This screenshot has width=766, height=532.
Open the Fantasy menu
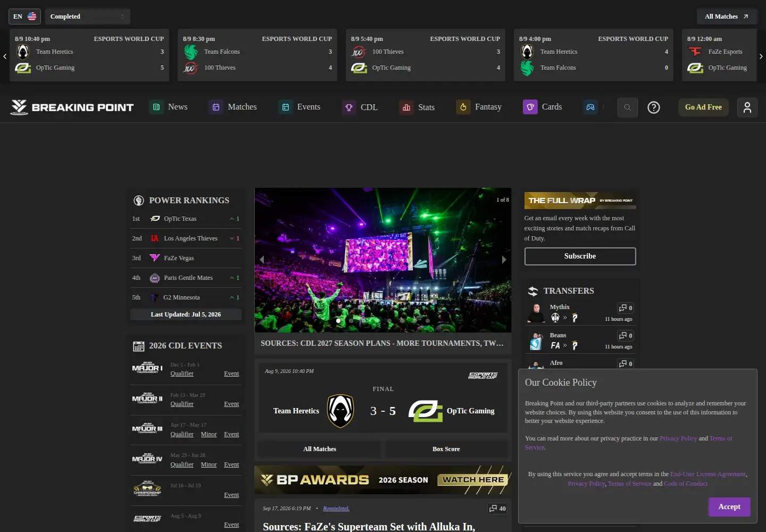[479, 107]
